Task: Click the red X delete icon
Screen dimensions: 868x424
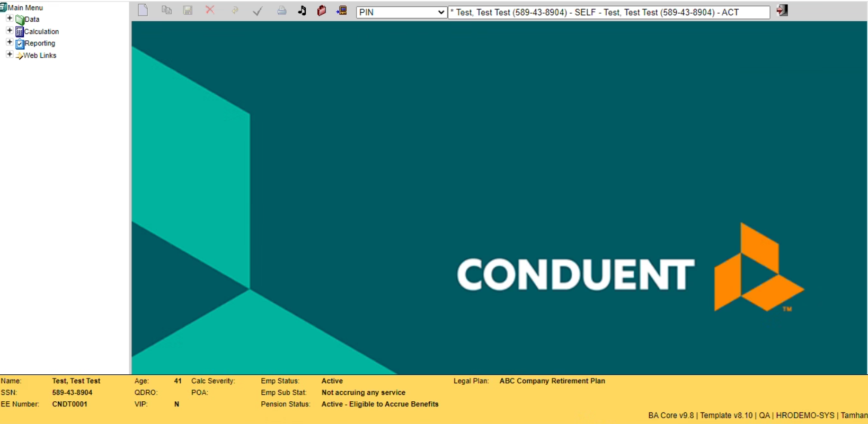Action: click(210, 10)
